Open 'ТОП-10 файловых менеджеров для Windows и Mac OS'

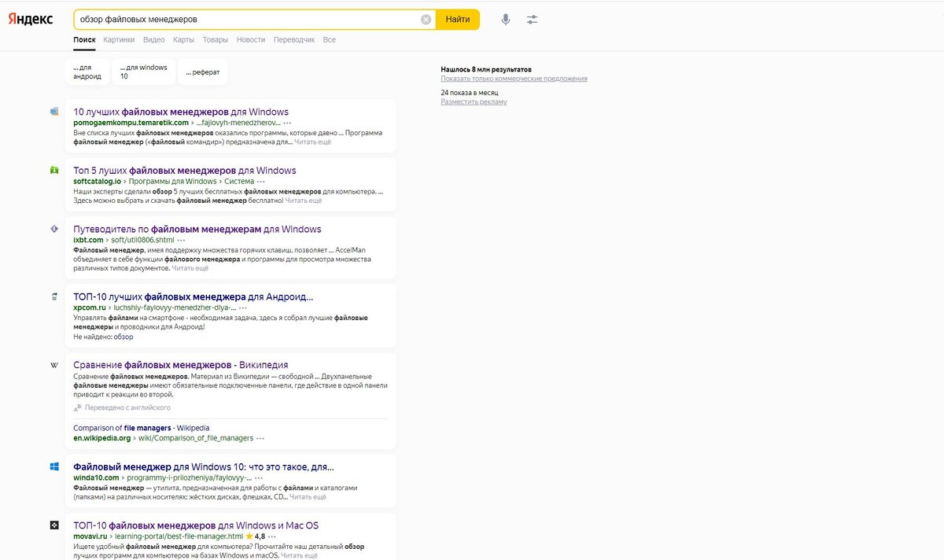click(196, 525)
